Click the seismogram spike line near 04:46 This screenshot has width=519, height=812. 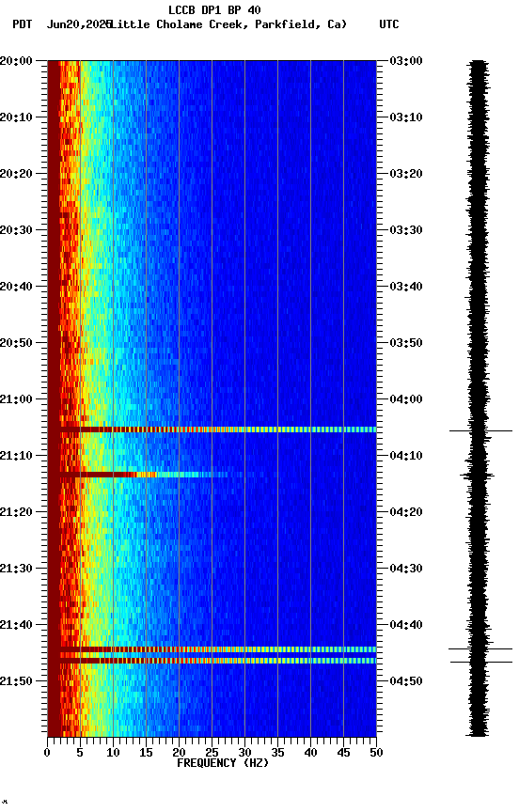pos(480,662)
